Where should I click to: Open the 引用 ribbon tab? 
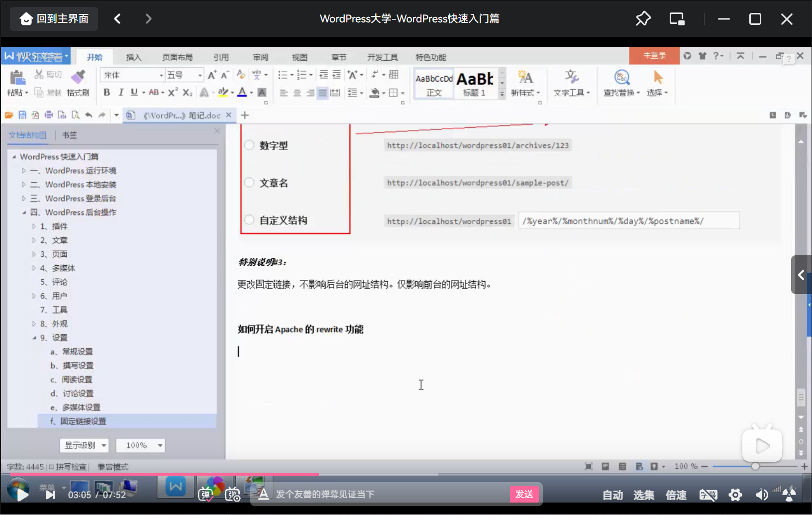[221, 57]
